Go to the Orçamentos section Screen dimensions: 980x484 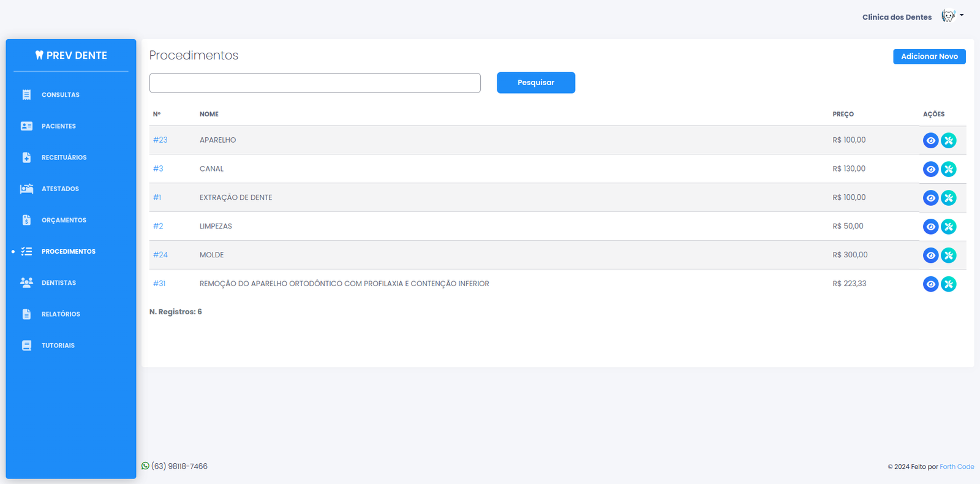[x=64, y=220]
